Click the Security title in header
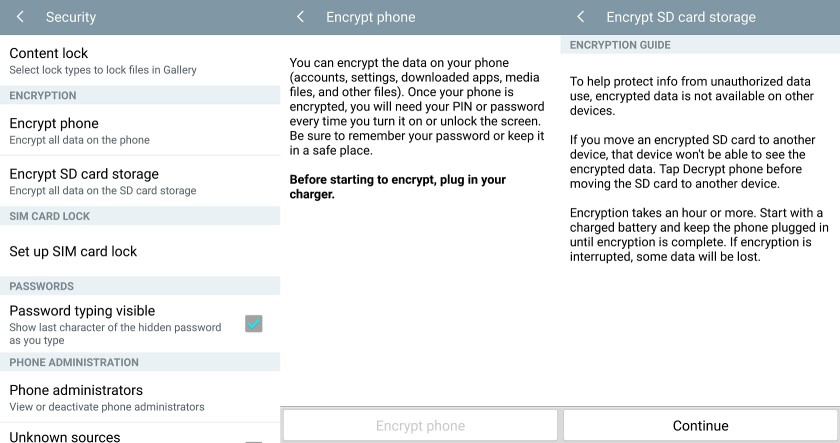Viewport: 840px width, 443px height. click(71, 17)
